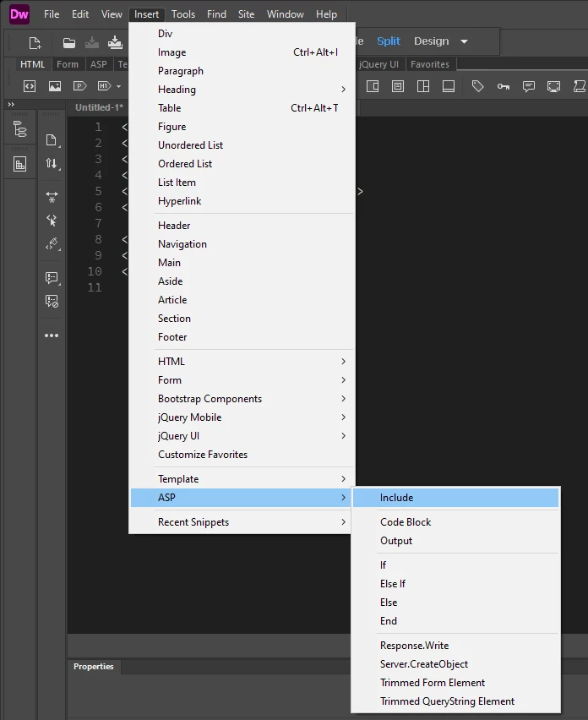Open the Design view dropdown arrow
588x720 pixels.
(464, 41)
